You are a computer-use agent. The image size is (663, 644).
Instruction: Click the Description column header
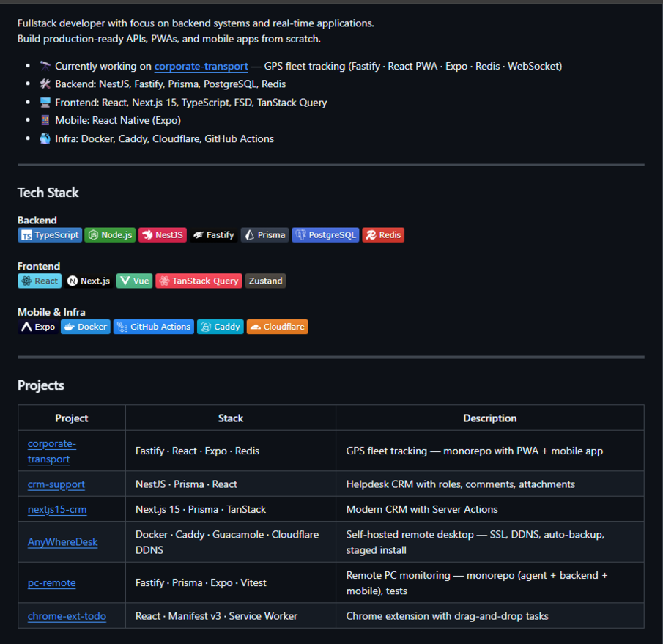click(489, 418)
